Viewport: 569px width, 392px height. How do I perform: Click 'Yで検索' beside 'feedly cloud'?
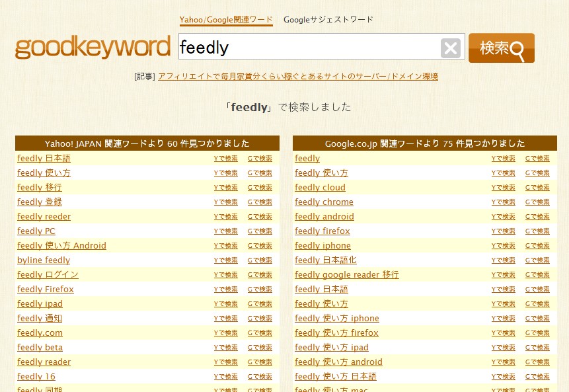point(504,188)
